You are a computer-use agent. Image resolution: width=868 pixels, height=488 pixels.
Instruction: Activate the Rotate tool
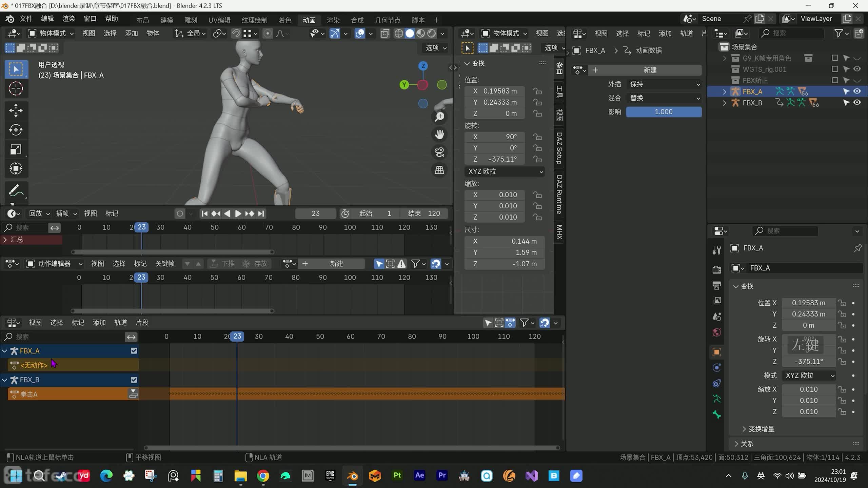(16, 130)
